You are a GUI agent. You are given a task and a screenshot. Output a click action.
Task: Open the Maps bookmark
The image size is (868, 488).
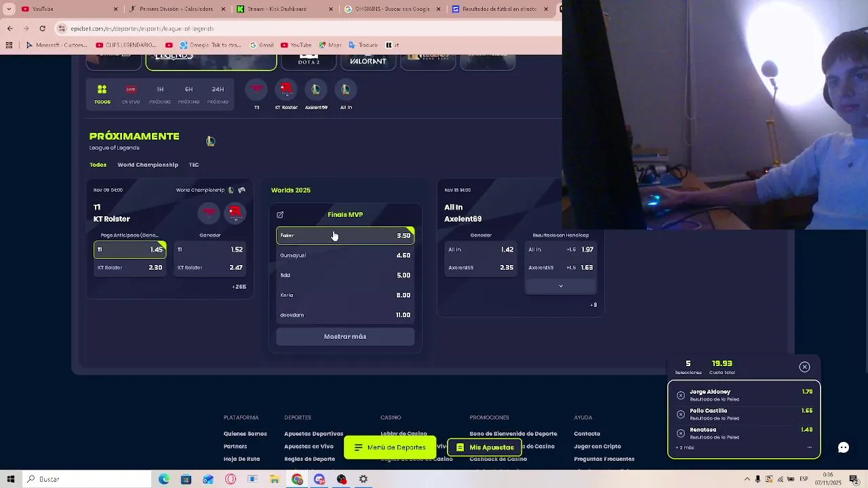[x=329, y=45]
